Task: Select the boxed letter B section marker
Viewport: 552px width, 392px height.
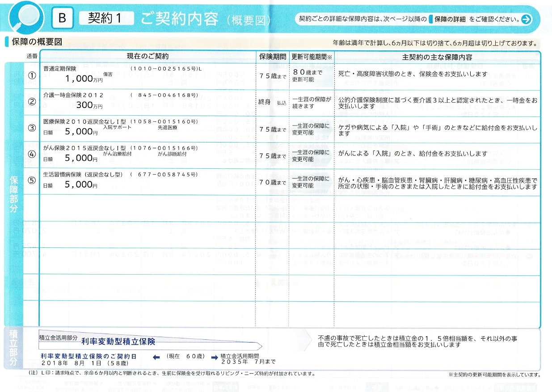Action: click(x=62, y=18)
